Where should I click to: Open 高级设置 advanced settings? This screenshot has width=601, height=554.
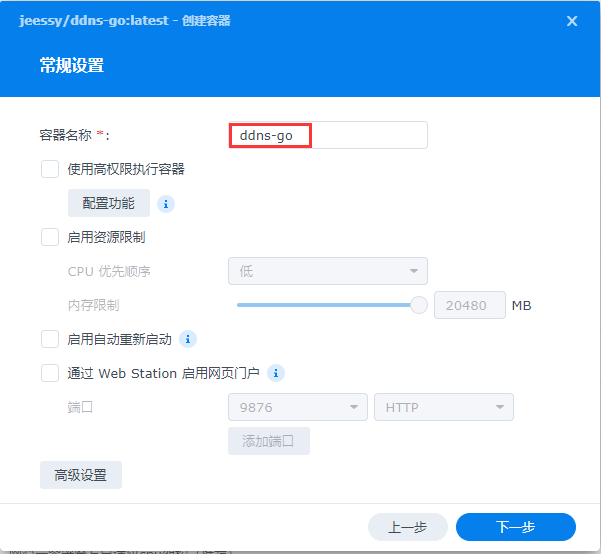tap(81, 475)
